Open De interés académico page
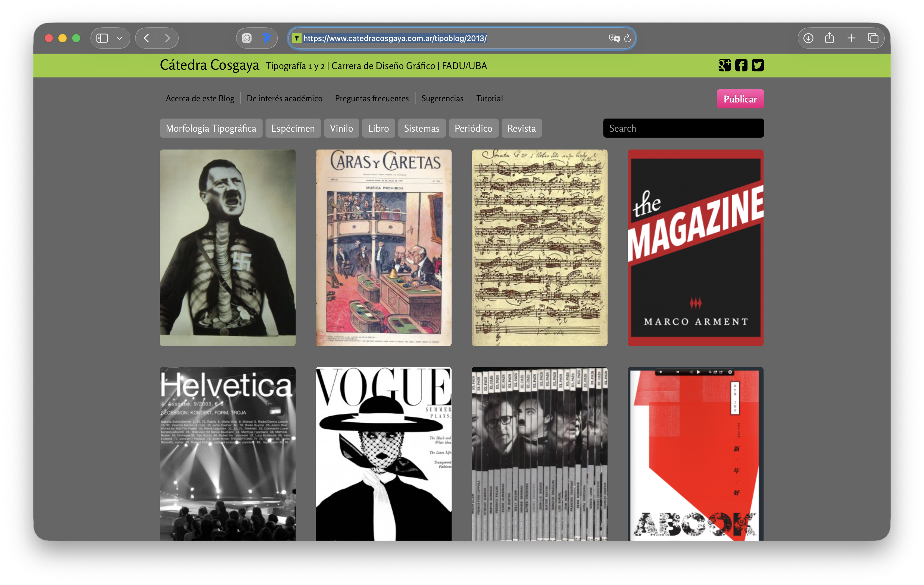 (x=284, y=99)
